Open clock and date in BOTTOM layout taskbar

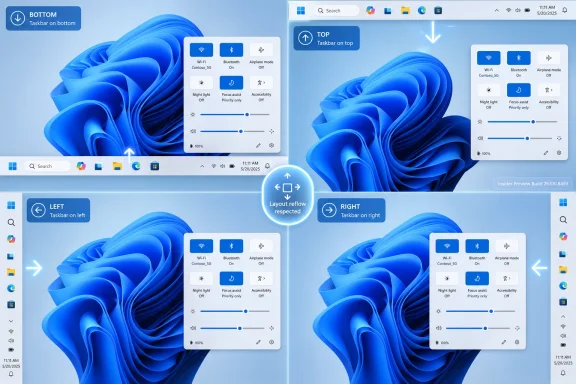(x=250, y=166)
